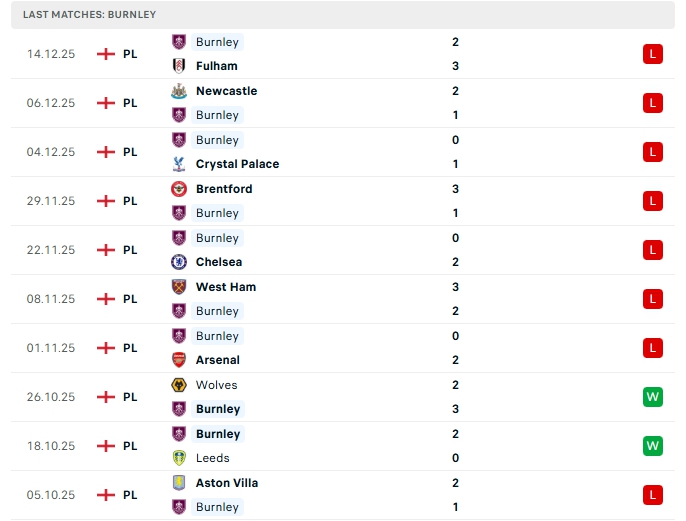Screen dimensions: 686x521
Task: Open the 22.11.25 Burnley vs Chelsea match
Action: click(x=340, y=250)
